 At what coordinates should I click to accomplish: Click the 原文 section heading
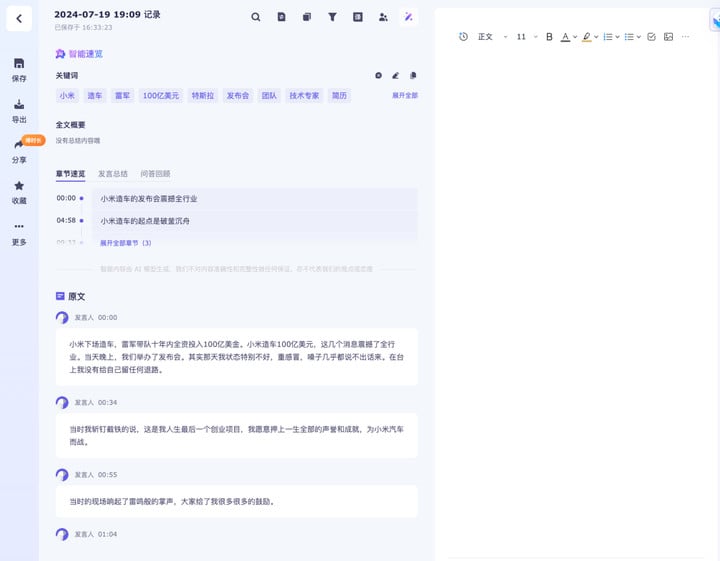coord(70,297)
